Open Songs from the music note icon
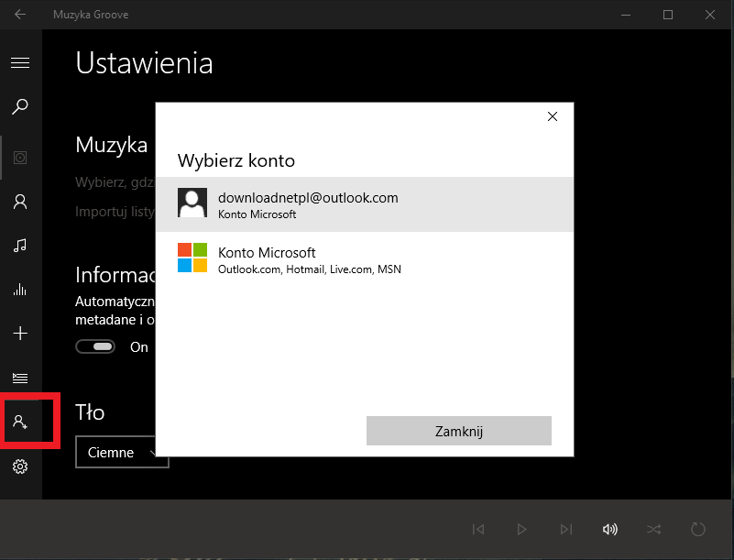Screen dimensions: 734x560 [20, 246]
